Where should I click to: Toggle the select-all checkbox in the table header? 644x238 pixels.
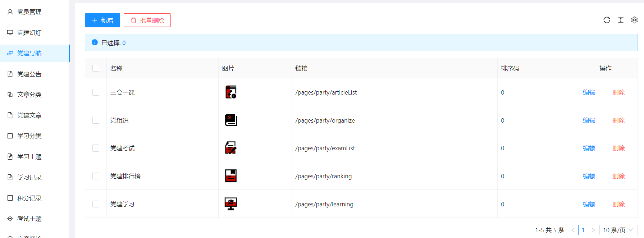(96, 68)
